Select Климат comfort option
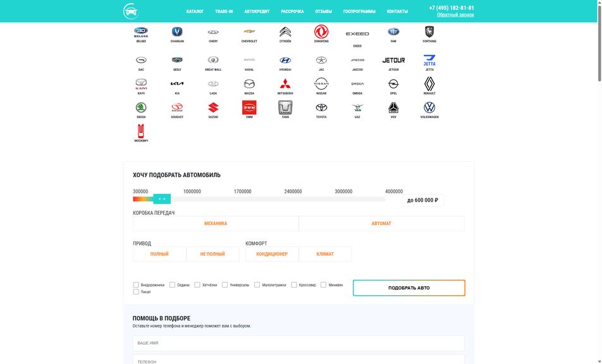The width and height of the screenshot is (602, 364). coord(325,254)
